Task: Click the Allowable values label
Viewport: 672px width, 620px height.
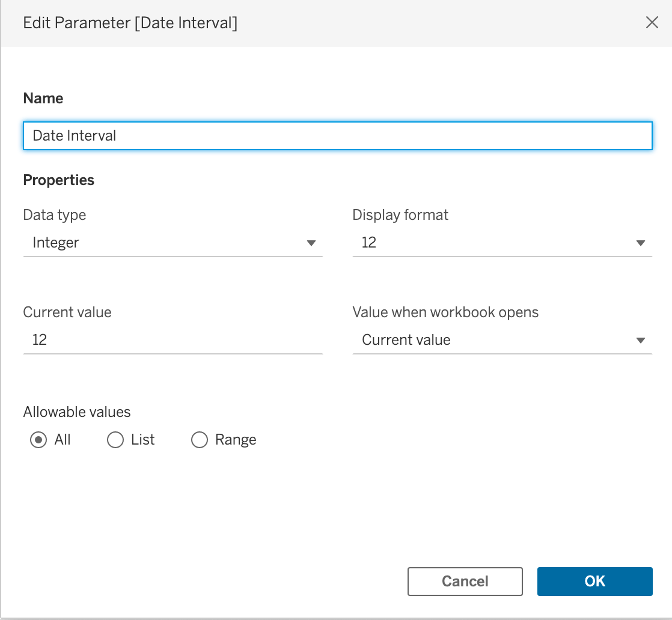Action: 77,412
